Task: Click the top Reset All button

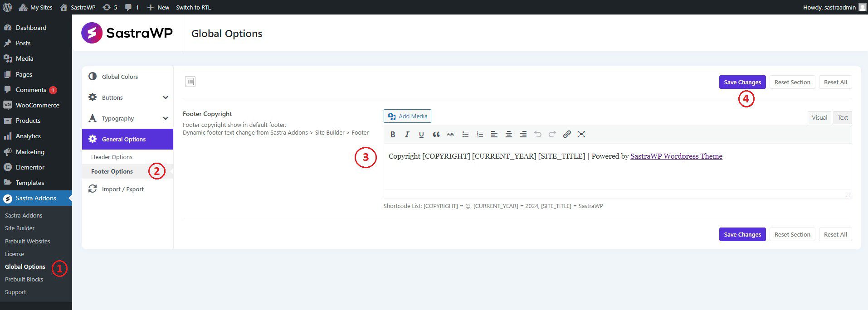Action: pos(835,82)
